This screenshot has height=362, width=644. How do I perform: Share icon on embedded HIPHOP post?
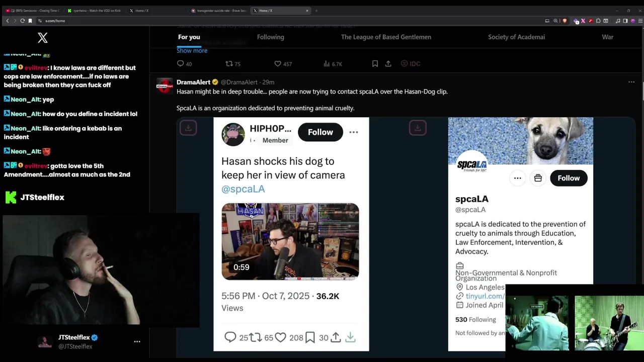click(336, 337)
